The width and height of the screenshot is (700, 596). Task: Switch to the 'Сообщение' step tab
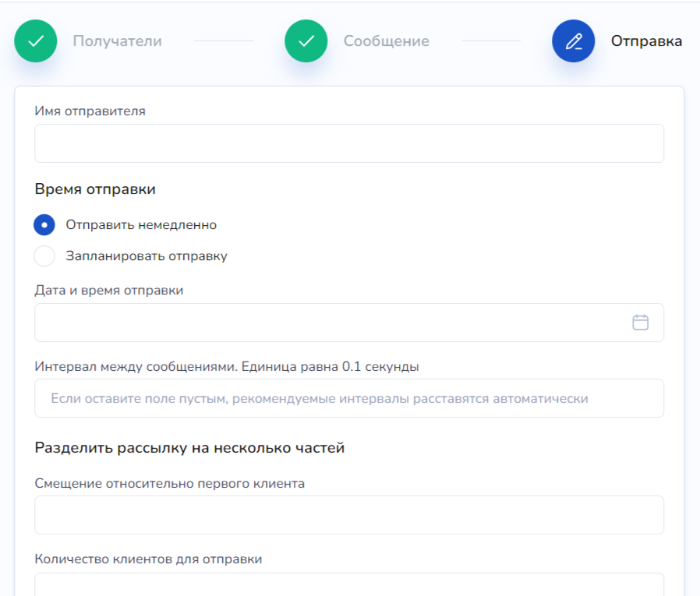click(386, 41)
